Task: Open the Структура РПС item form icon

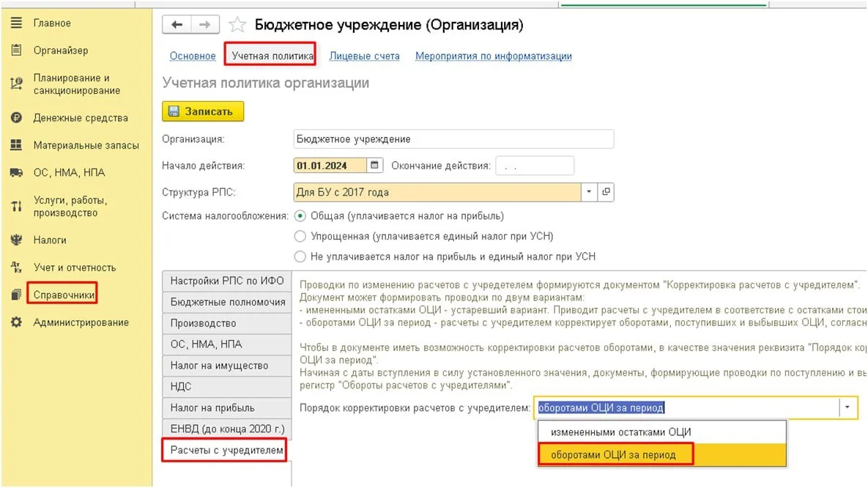Action: pos(607,192)
